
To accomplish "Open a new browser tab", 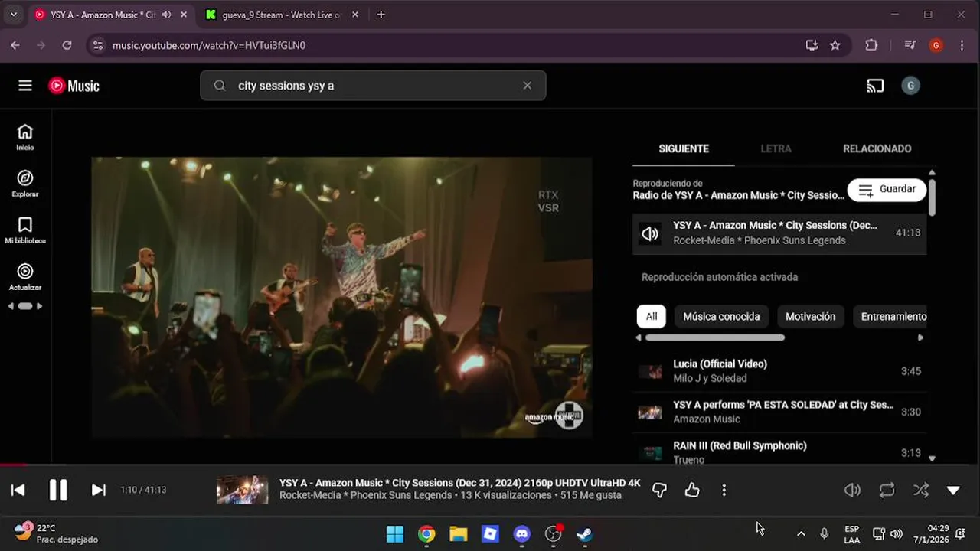I will (x=381, y=15).
